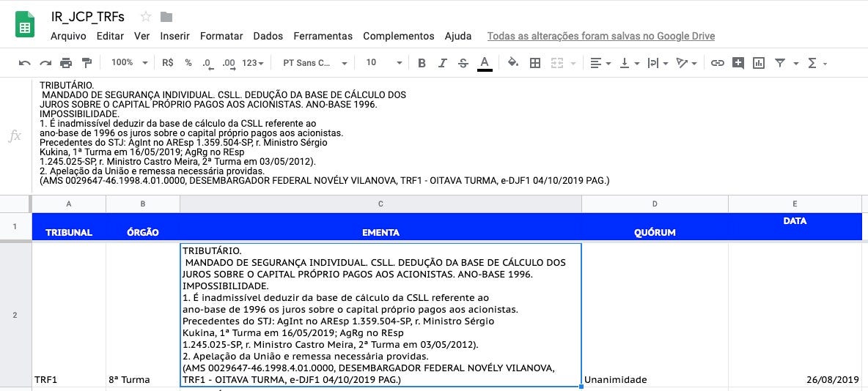This screenshot has width=868, height=391.
Task: Click the DATA header cell
Action: [795, 227]
